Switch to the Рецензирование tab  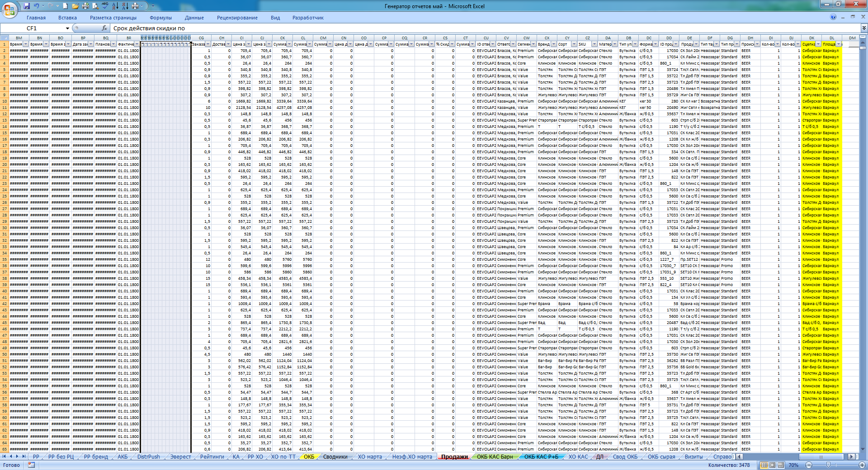237,18
